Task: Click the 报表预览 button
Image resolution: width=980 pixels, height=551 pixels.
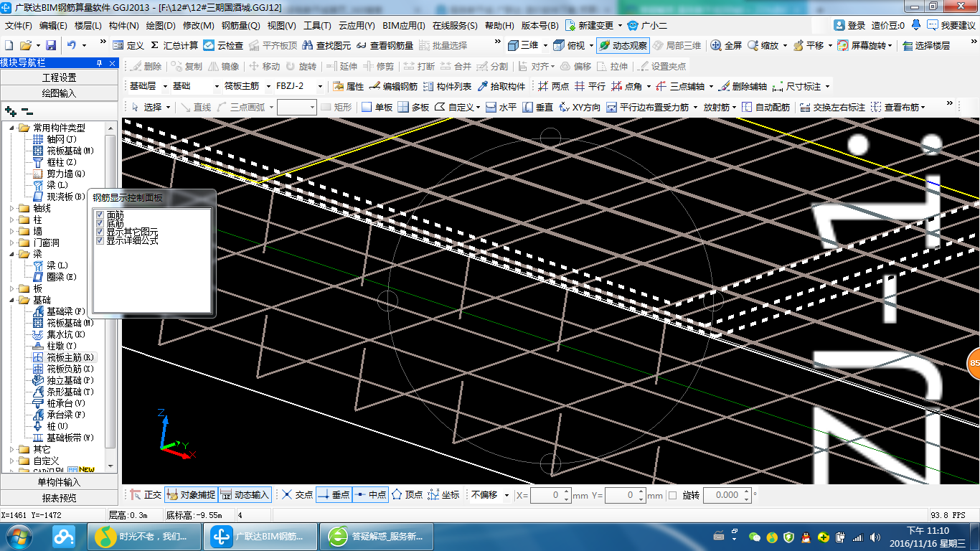Action: point(60,498)
